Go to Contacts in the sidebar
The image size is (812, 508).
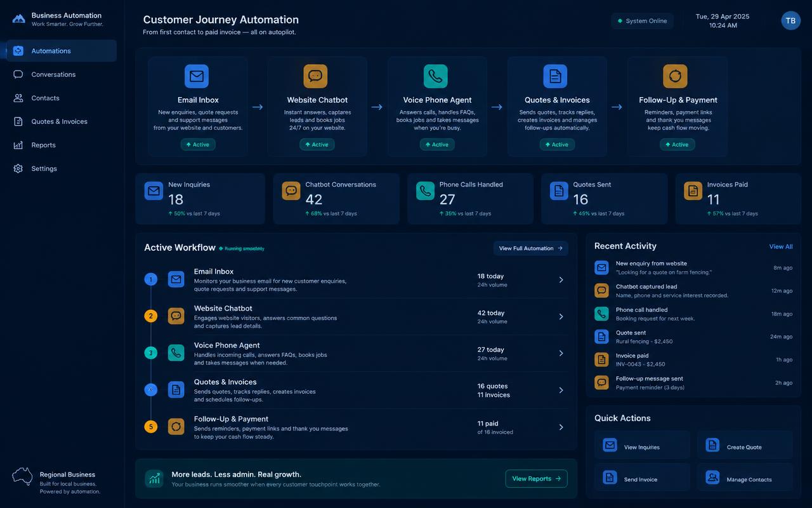click(62, 98)
